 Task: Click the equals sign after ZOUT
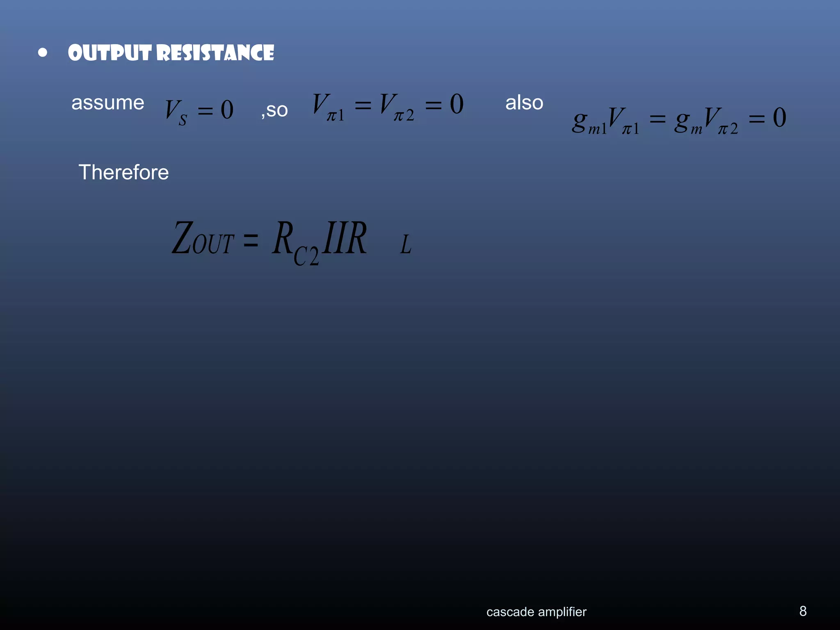click(251, 240)
